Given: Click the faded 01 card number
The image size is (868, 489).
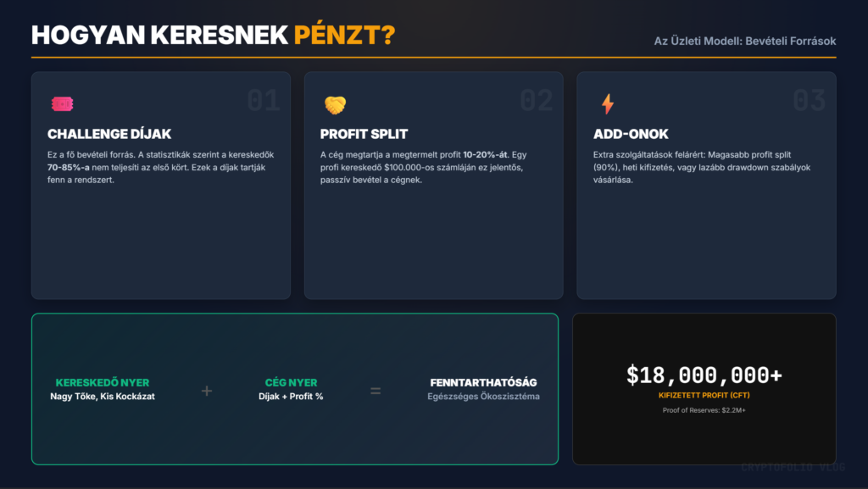Looking at the screenshot, I should point(264,101).
